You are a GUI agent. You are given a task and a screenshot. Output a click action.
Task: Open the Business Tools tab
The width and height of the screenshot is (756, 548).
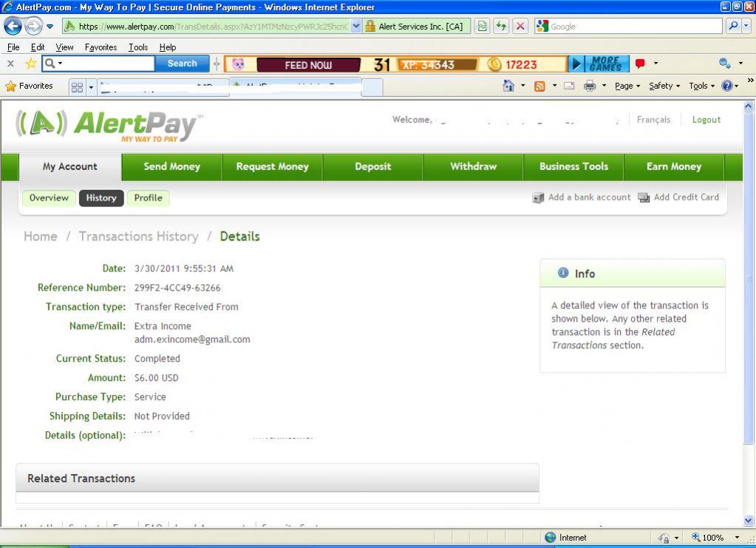pos(573,167)
